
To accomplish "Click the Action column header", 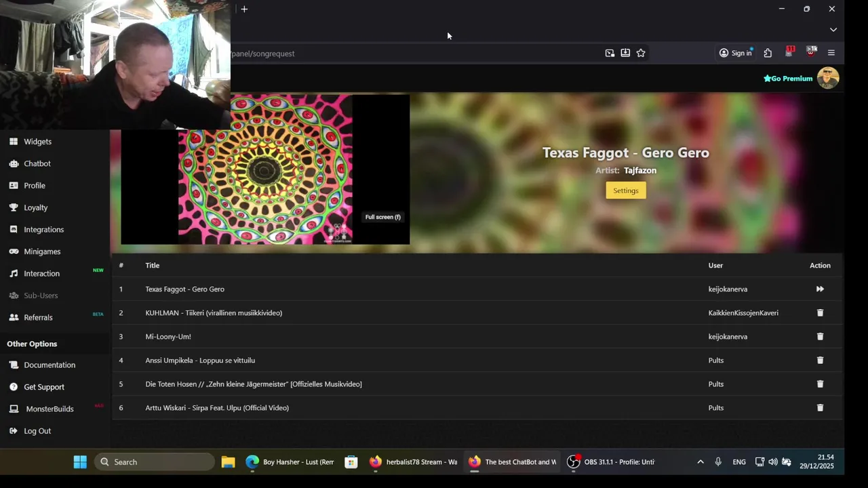I will (x=820, y=266).
